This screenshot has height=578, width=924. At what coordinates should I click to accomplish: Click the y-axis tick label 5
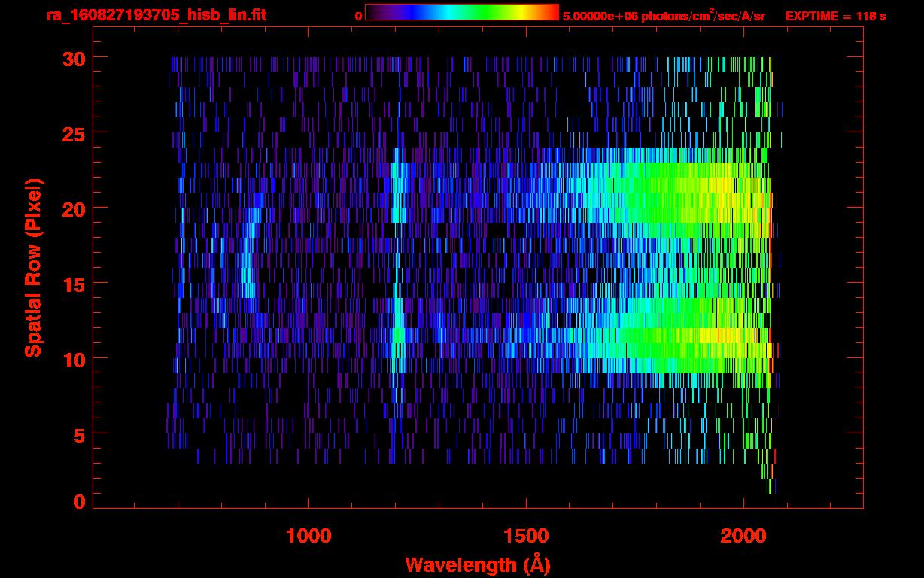(78, 434)
